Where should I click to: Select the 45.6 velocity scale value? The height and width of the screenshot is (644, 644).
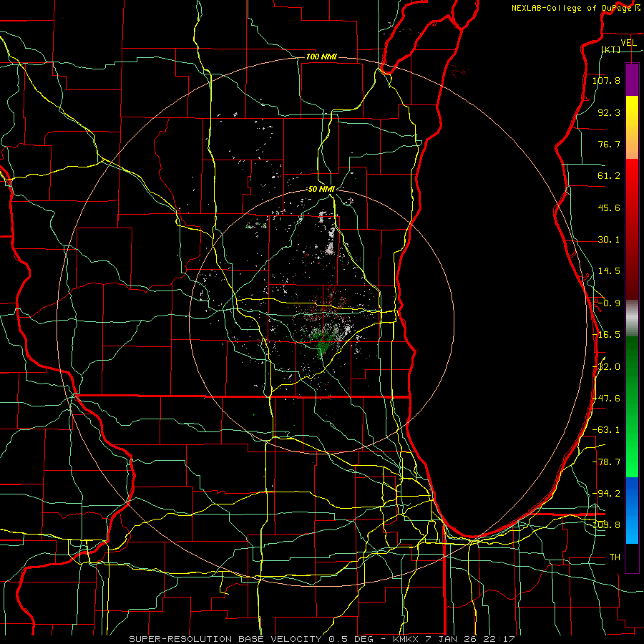(609, 208)
